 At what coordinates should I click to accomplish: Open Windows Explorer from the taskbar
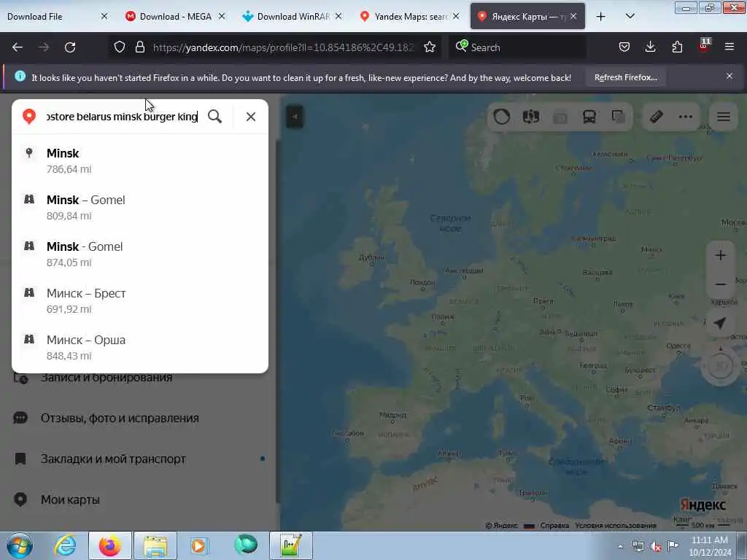[155, 545]
